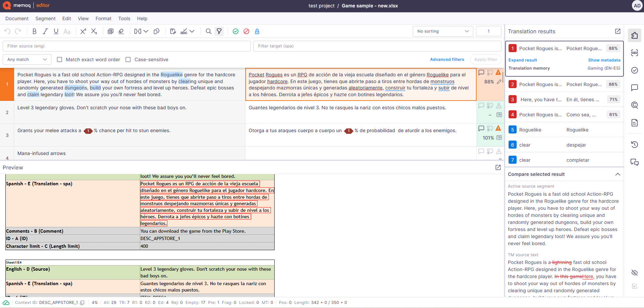Image resolution: width=644 pixels, height=308 pixels.
Task: Open the Format menu
Action: pyautogui.click(x=103, y=18)
